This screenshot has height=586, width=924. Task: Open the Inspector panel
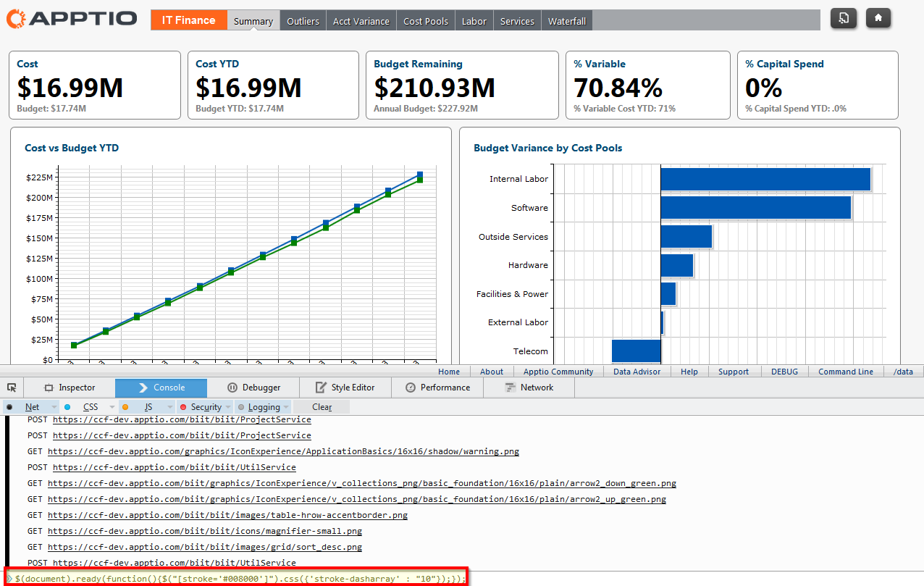[x=71, y=387]
